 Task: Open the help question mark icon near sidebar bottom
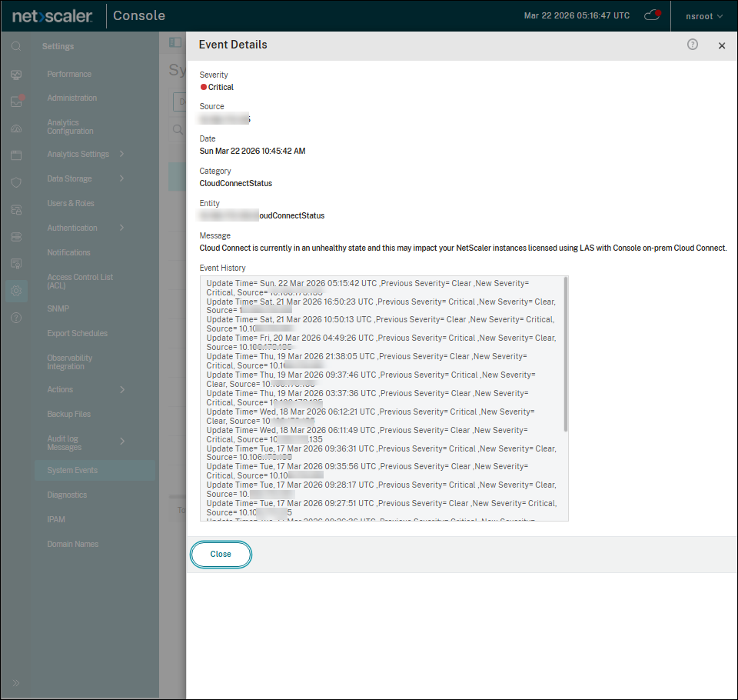tap(15, 318)
